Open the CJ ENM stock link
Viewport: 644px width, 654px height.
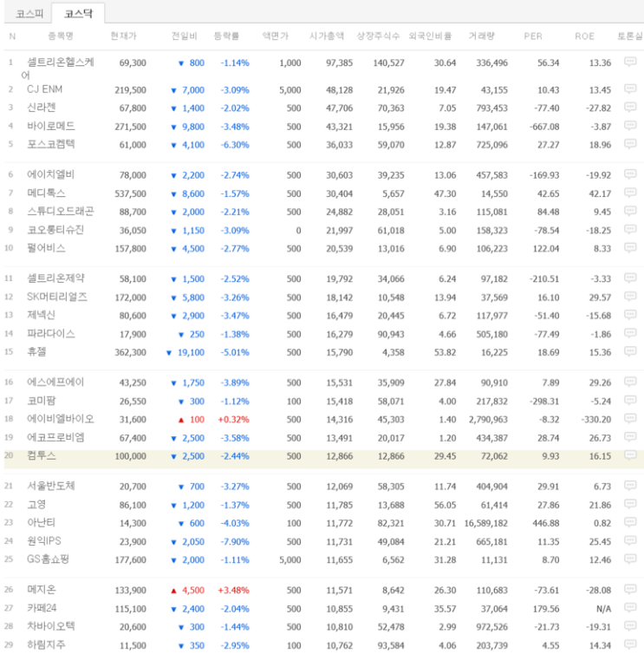pyautogui.click(x=44, y=89)
